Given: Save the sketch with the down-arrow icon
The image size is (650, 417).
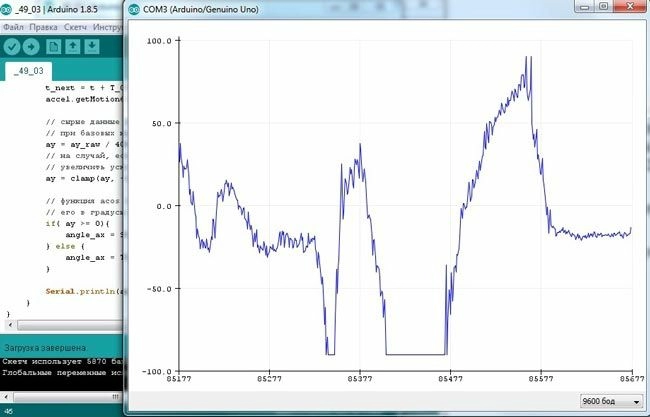Looking at the screenshot, I should tap(92, 47).
